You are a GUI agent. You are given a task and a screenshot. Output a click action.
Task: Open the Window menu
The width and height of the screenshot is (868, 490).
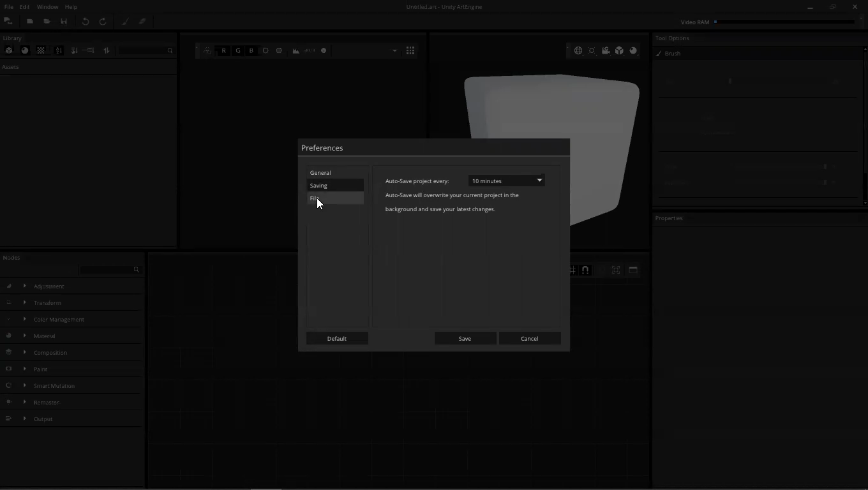(47, 7)
